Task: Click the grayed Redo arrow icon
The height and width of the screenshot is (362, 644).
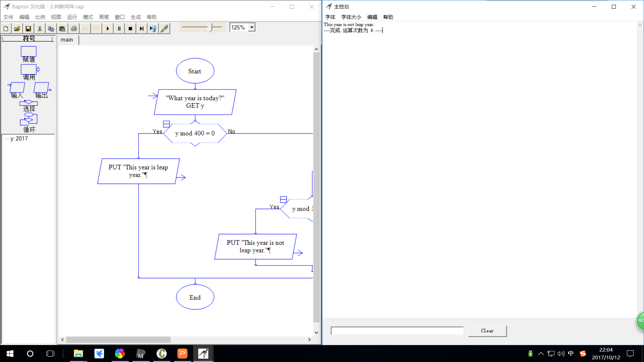Action: point(96,28)
